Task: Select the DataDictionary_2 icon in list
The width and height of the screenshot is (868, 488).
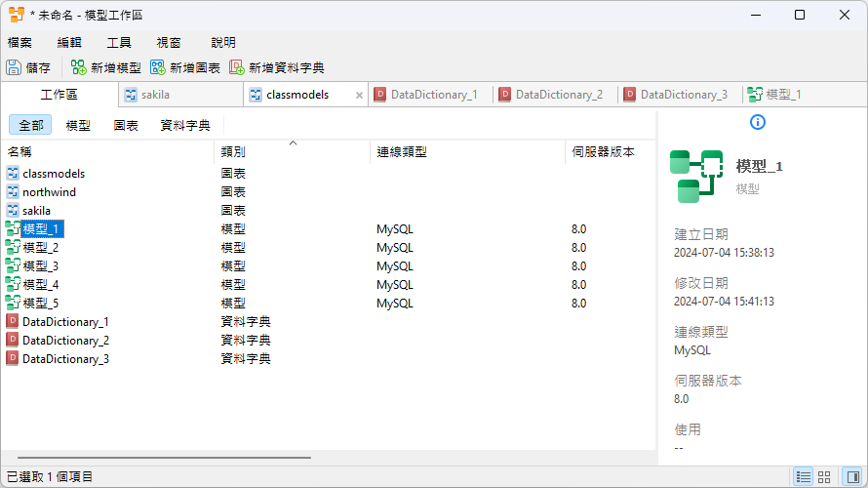Action: [x=13, y=341]
